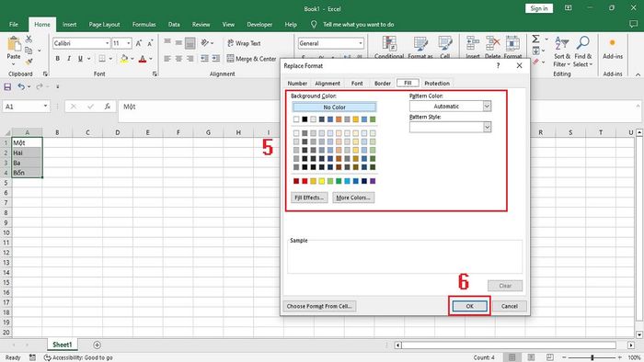This screenshot has width=644, height=362.
Task: Open the Calibri font name dropdown
Action: pyautogui.click(x=108, y=43)
